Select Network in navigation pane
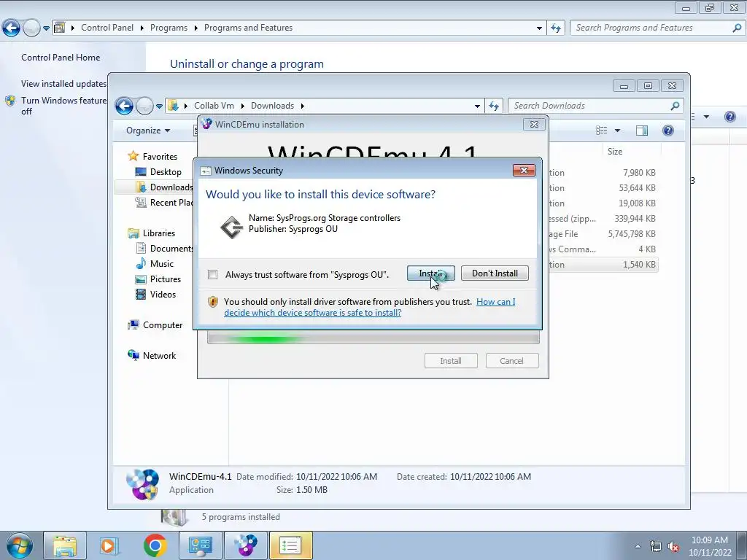This screenshot has height=560, width=747. click(159, 356)
